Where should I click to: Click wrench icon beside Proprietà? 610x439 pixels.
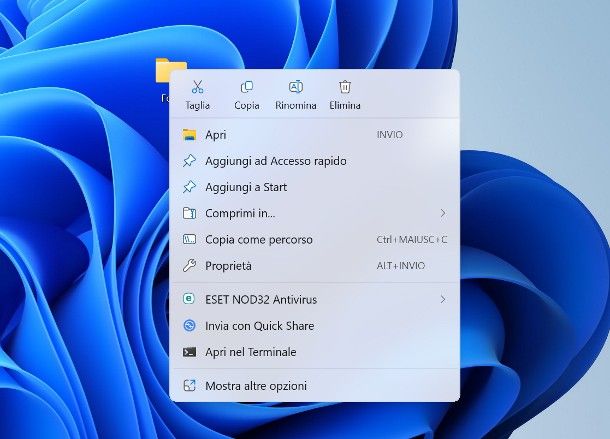click(x=189, y=265)
